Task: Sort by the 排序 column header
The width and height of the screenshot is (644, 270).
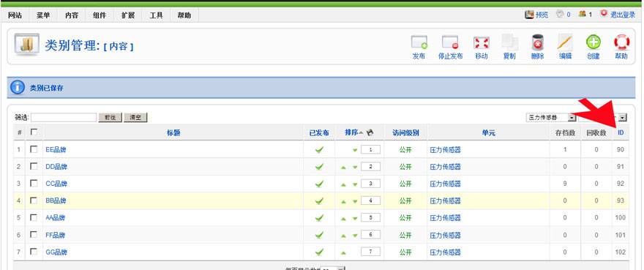Action: [x=351, y=132]
